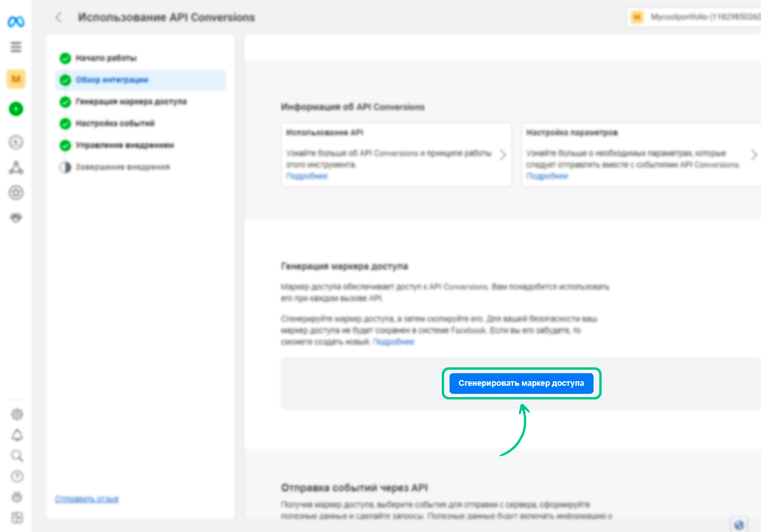Click the bug report icon
This screenshot has width=761, height=532.
click(17, 497)
